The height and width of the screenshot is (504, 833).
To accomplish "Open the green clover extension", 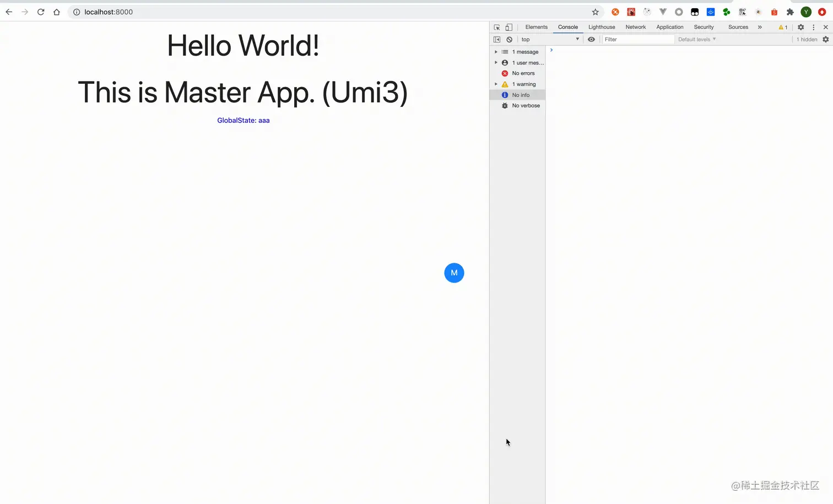I will 727,12.
